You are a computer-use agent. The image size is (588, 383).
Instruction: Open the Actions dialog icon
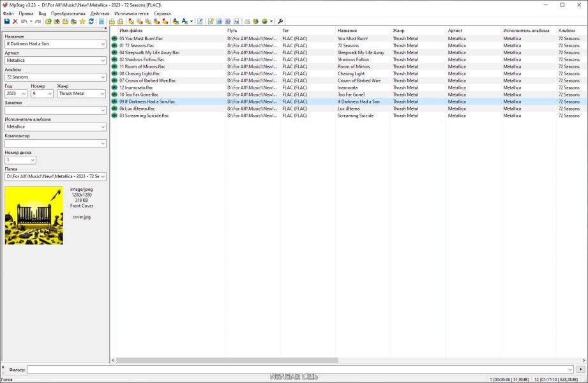click(x=176, y=21)
